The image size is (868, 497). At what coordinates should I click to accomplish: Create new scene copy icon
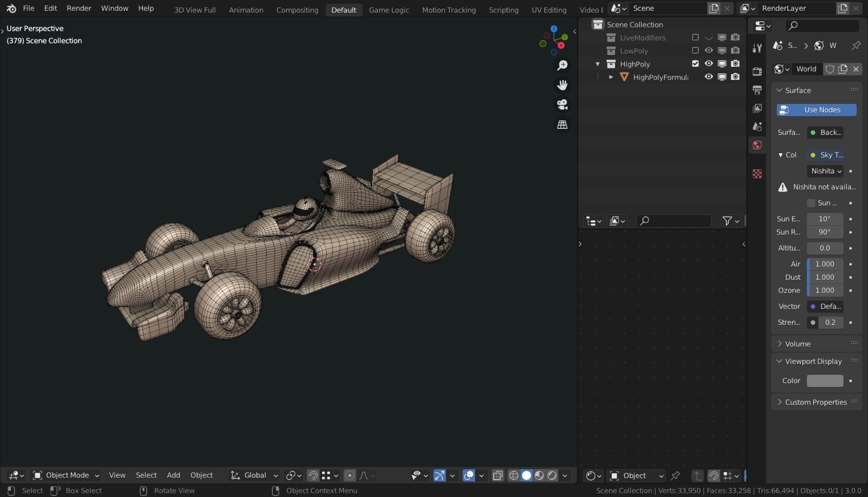coord(714,8)
